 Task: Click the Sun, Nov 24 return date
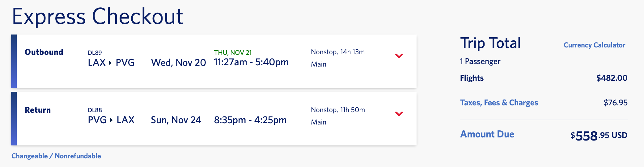176,120
